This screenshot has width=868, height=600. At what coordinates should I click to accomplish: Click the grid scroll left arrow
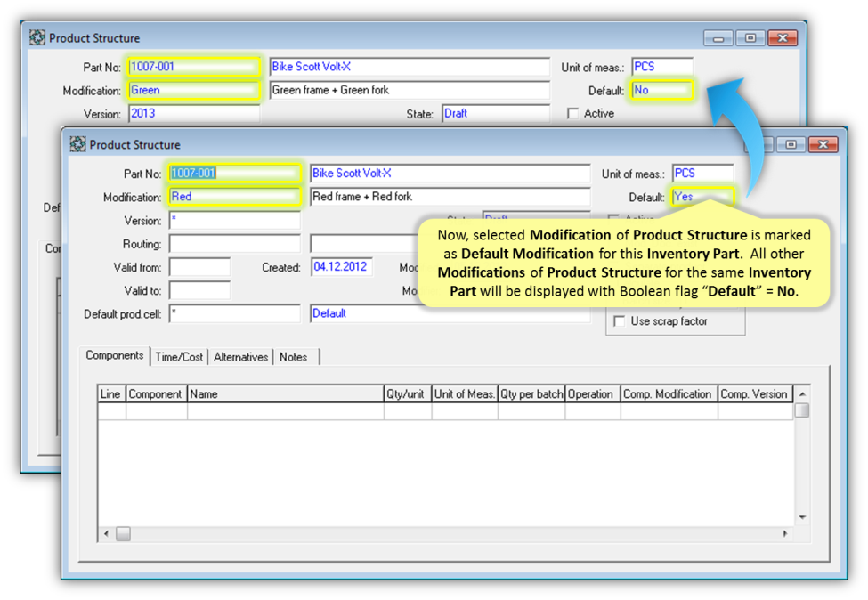(x=106, y=534)
